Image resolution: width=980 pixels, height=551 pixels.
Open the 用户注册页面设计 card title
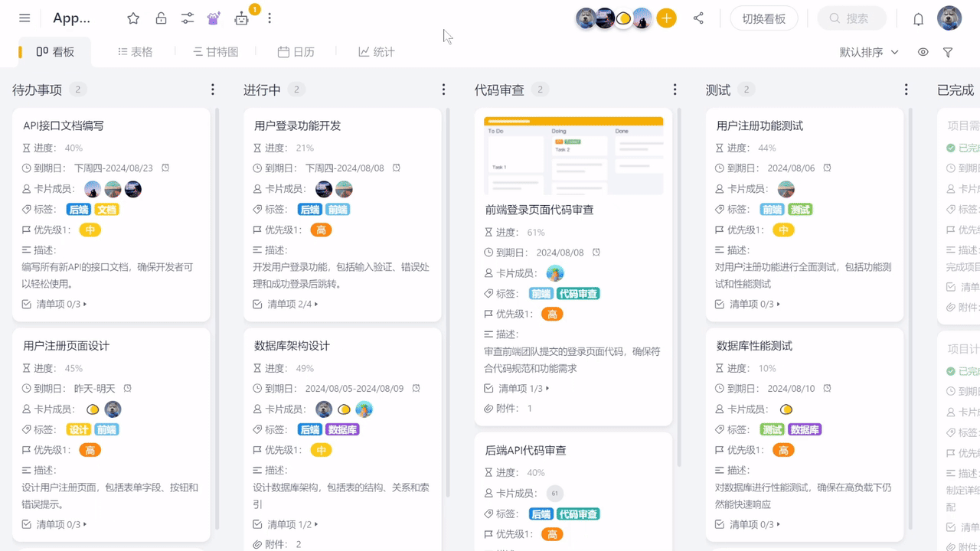(x=67, y=346)
